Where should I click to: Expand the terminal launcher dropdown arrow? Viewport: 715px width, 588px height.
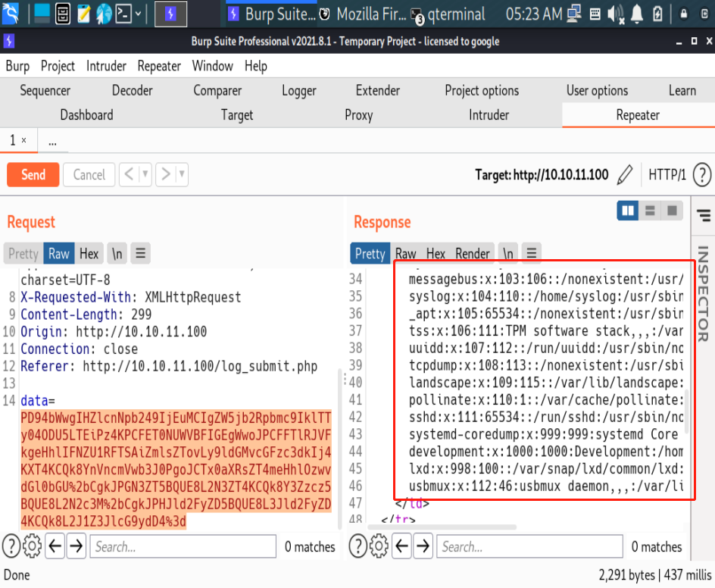click(138, 14)
